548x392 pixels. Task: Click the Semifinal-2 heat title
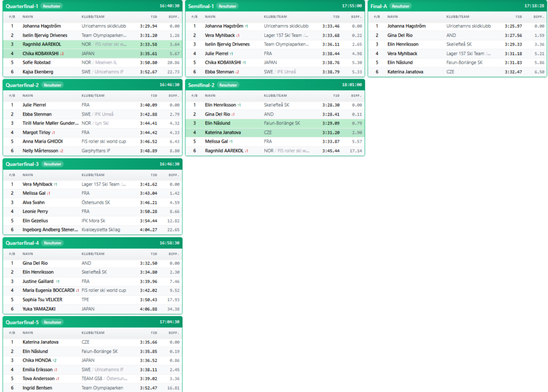click(201, 85)
